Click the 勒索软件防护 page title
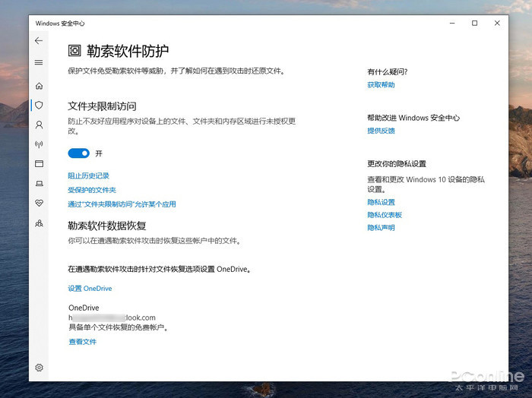Image resolution: width=532 pixels, height=398 pixels. [x=128, y=51]
